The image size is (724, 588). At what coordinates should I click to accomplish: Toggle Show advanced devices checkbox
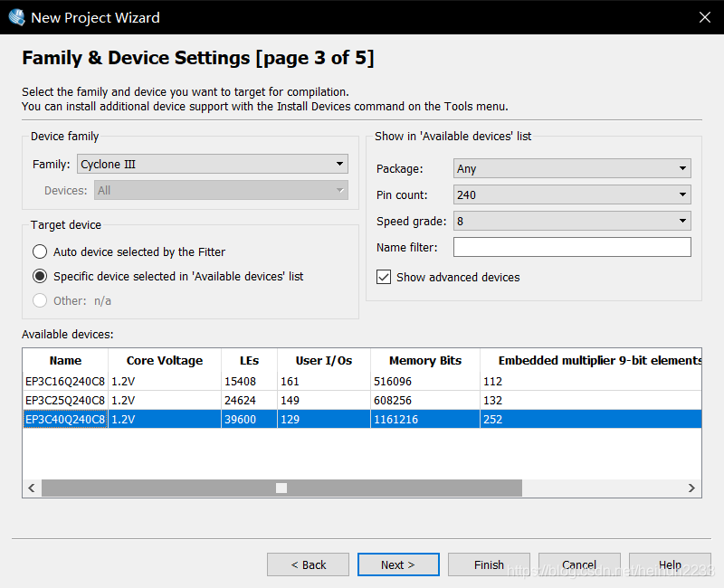[384, 277]
